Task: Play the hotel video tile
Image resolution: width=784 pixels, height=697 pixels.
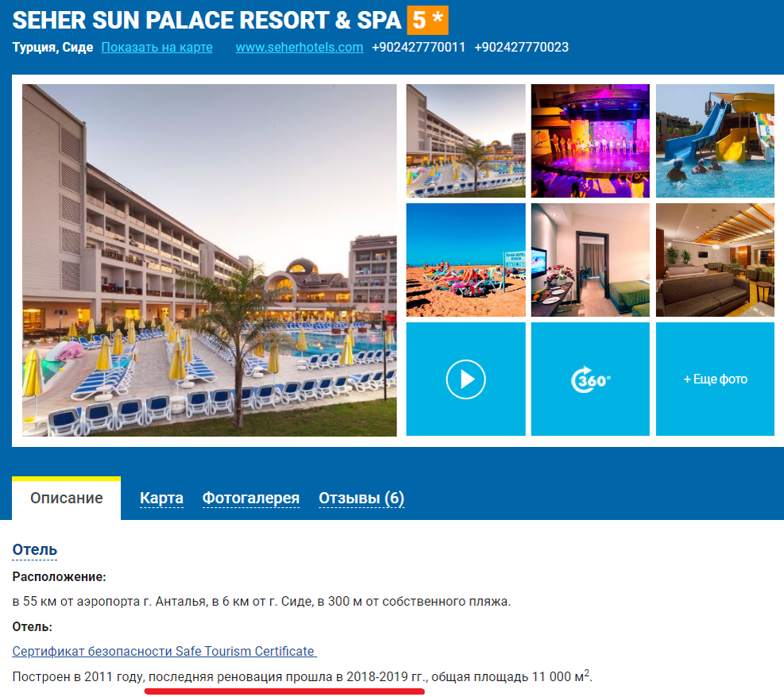Action: pos(465,379)
